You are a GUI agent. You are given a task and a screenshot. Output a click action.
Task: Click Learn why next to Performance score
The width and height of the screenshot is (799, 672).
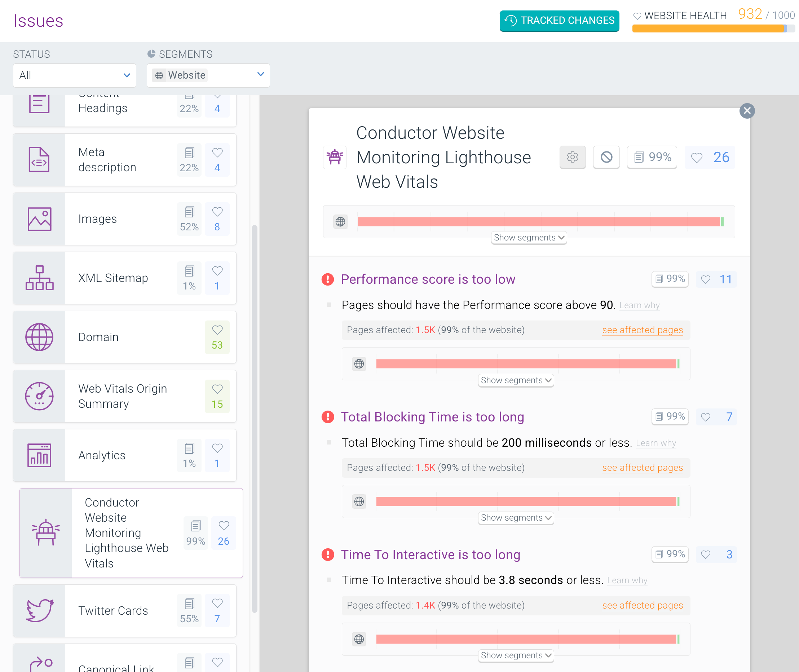pos(639,305)
